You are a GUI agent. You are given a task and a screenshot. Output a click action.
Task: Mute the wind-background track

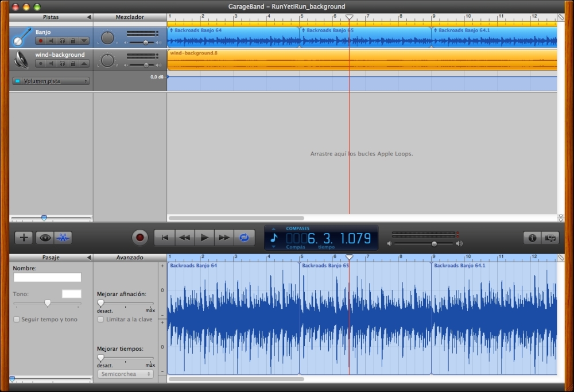point(52,64)
